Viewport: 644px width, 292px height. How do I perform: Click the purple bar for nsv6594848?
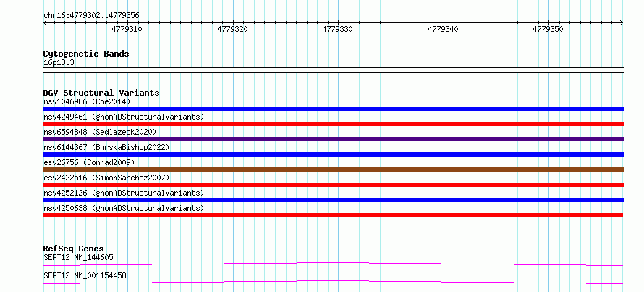333,139
